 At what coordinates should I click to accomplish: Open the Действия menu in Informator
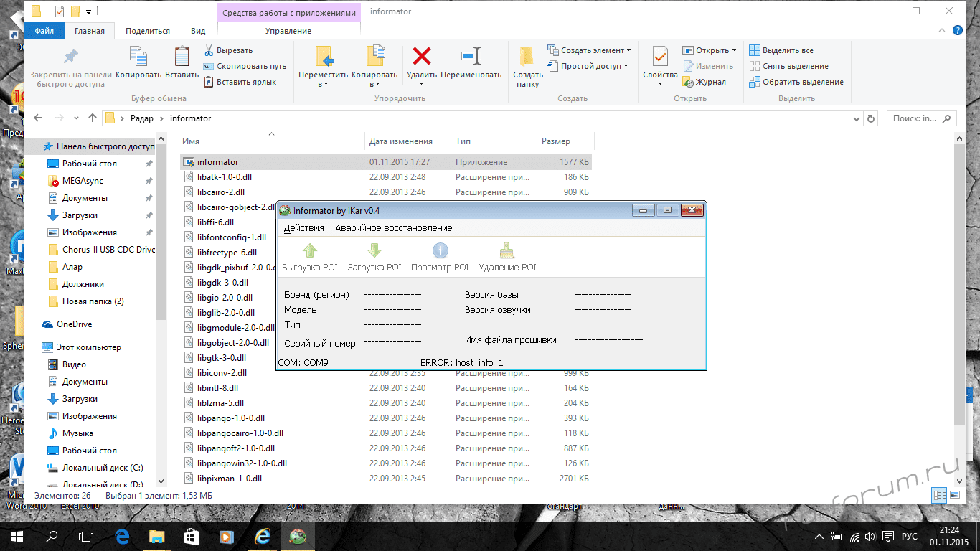(303, 228)
